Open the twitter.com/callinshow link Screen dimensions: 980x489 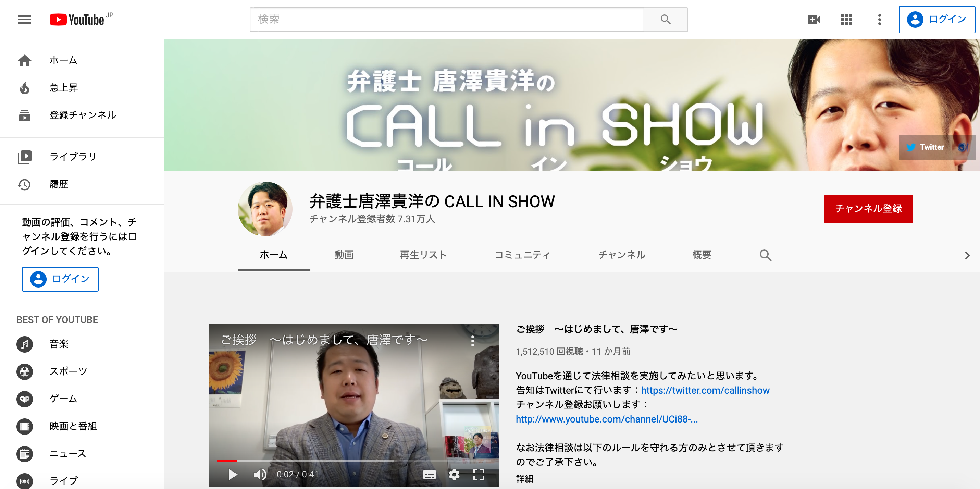(x=705, y=390)
